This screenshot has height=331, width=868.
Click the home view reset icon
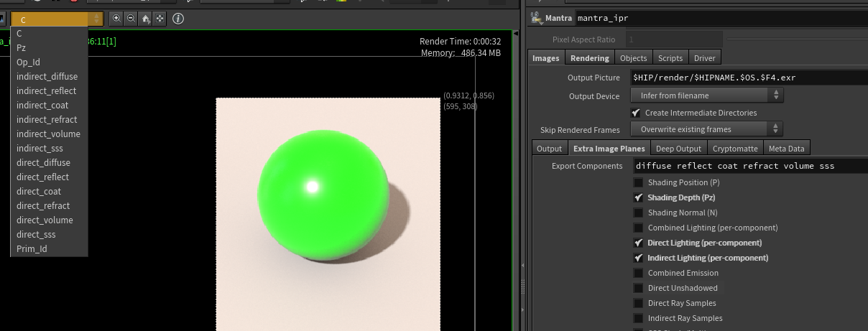point(146,19)
